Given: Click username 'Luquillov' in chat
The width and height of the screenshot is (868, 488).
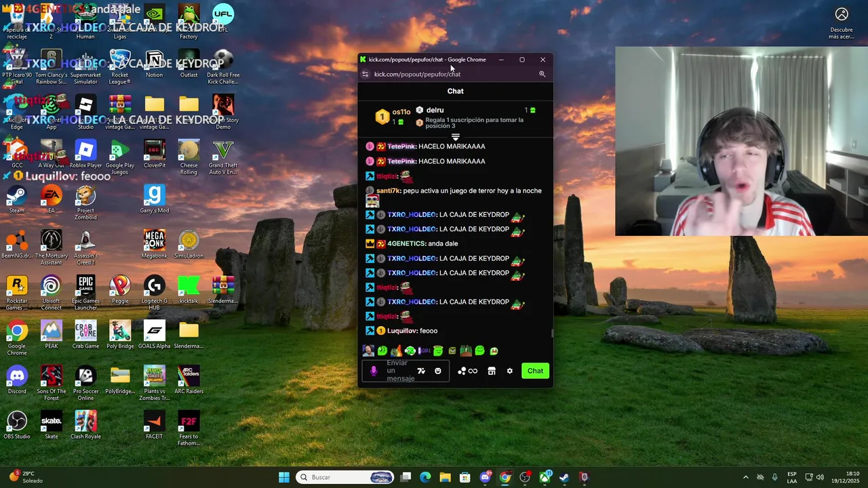Looking at the screenshot, I should pos(402,331).
